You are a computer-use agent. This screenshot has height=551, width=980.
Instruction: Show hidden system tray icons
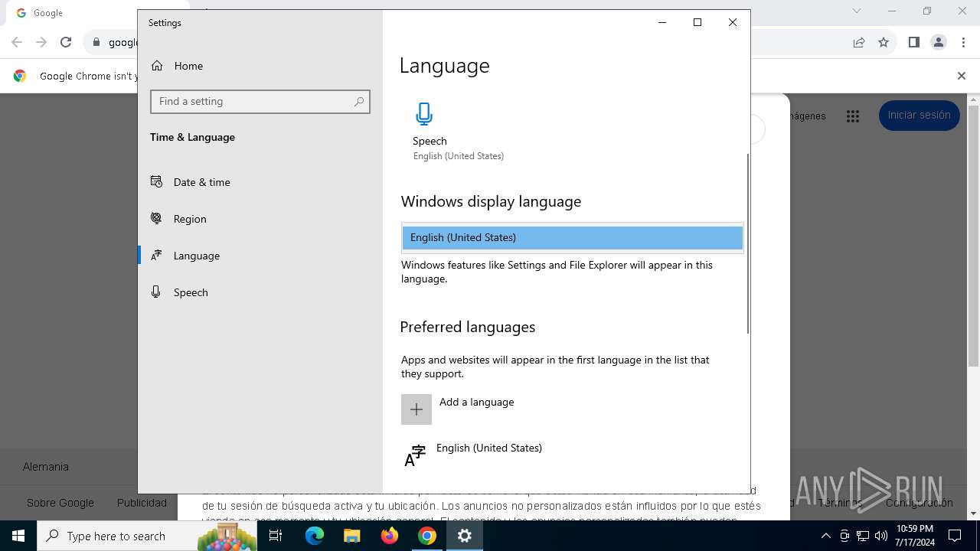(x=825, y=536)
